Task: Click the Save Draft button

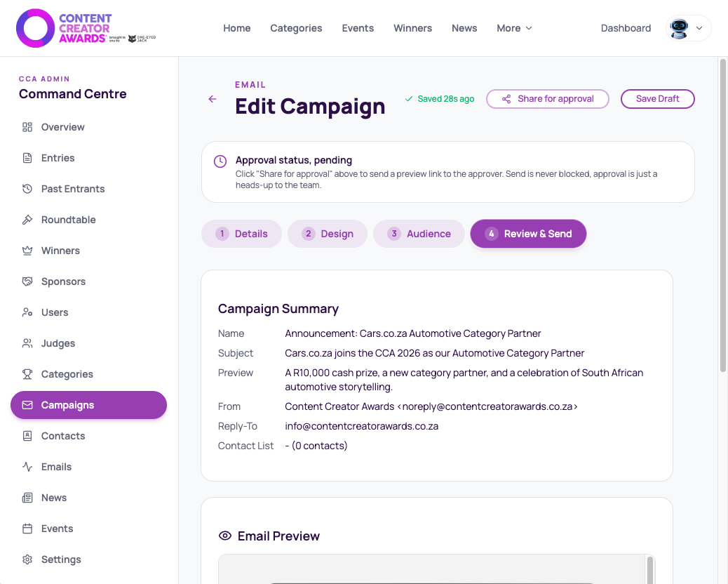Action: [657, 99]
